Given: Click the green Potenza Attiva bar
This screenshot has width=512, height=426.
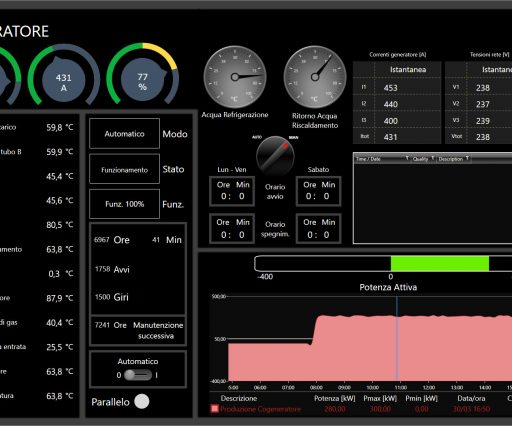Looking at the screenshot, I should coord(440,263).
